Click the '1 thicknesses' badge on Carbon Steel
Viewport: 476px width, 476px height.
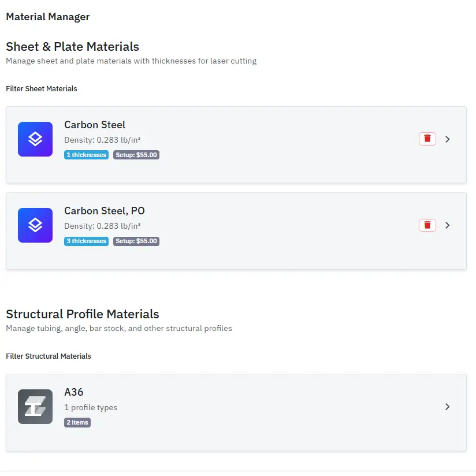click(x=86, y=155)
